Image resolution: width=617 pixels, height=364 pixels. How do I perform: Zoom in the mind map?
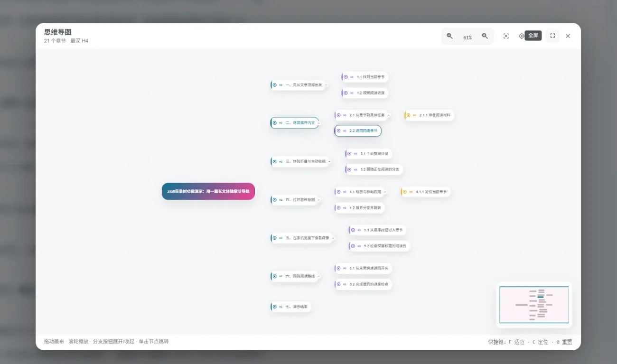485,36
